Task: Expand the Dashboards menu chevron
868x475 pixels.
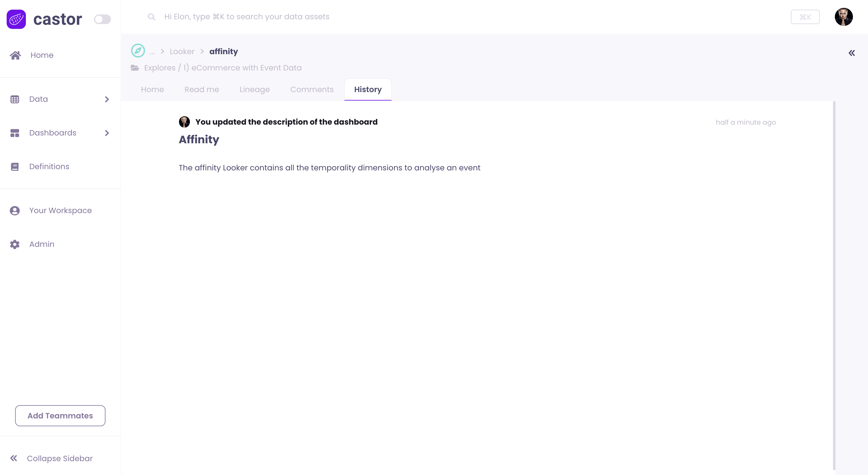Action: [x=107, y=133]
